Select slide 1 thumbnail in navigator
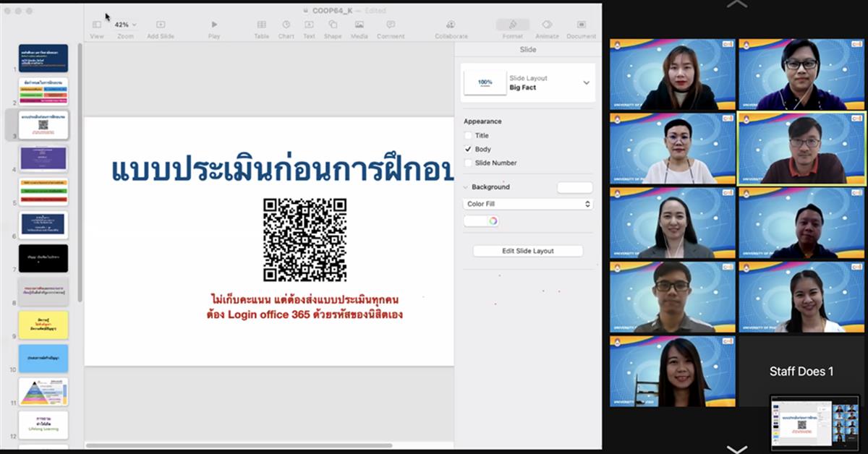Screen dimensions: 868x454 43,58
